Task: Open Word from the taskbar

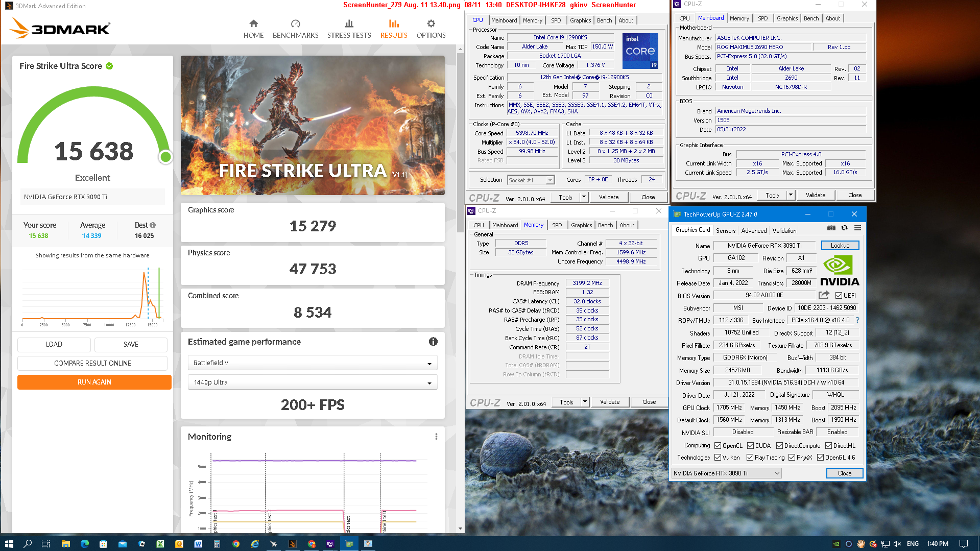Action: pos(198,544)
